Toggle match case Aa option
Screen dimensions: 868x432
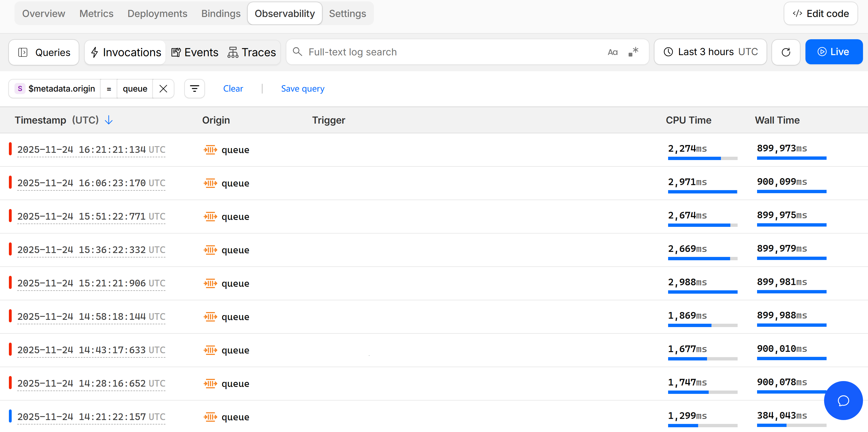[612, 52]
